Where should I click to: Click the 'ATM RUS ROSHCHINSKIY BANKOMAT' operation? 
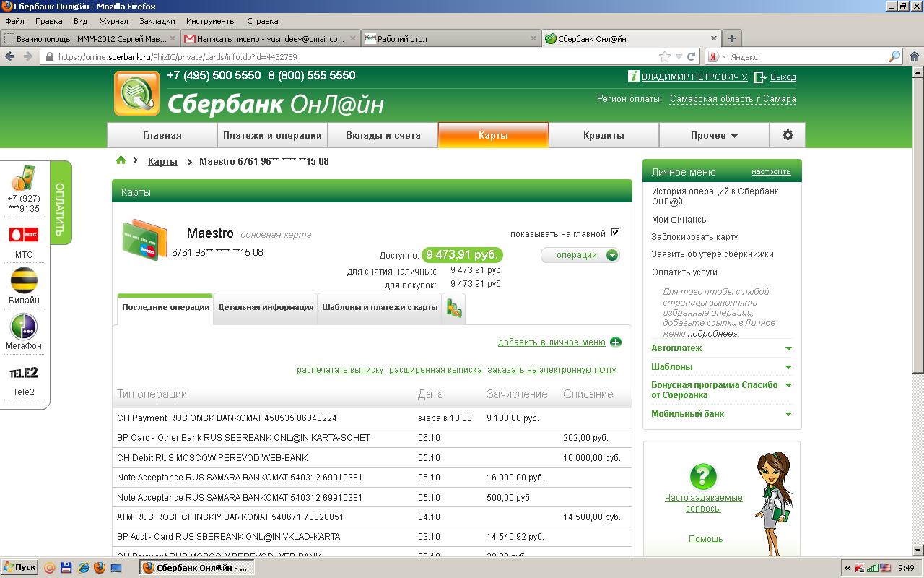[372, 517]
